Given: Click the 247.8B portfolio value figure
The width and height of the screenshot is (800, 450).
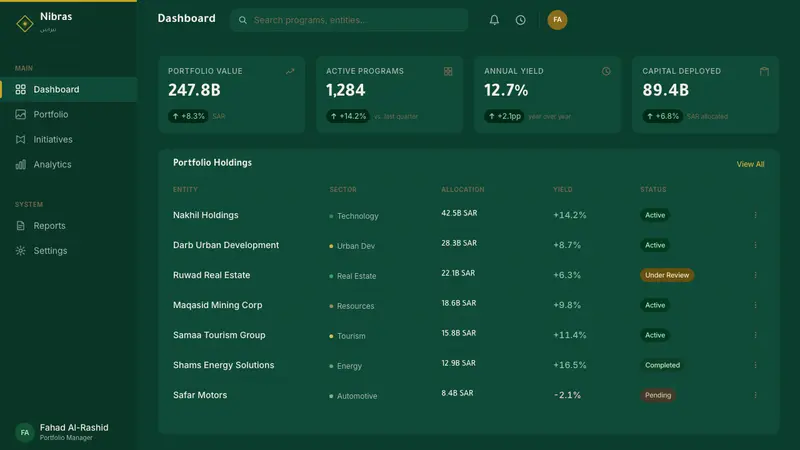Looking at the screenshot, I should pyautogui.click(x=194, y=90).
